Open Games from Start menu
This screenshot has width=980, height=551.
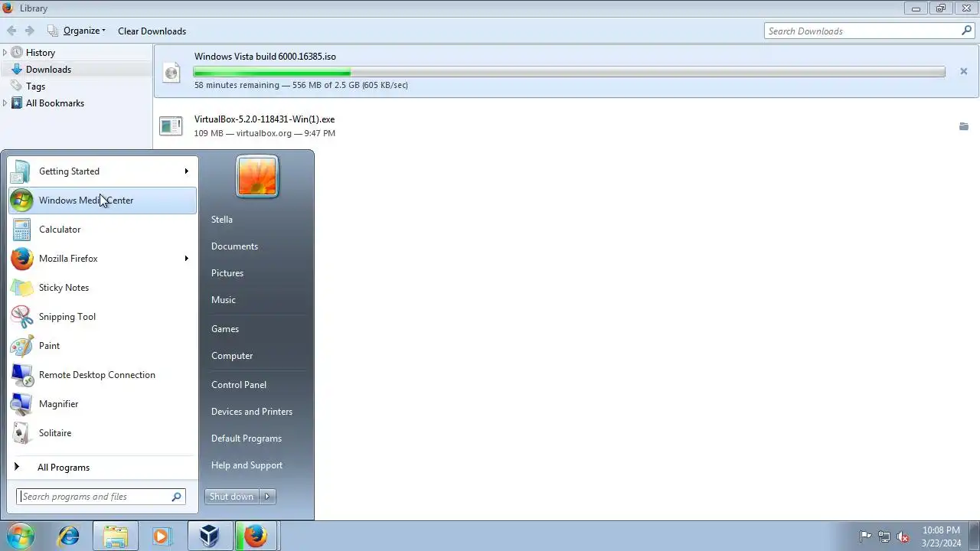point(225,329)
